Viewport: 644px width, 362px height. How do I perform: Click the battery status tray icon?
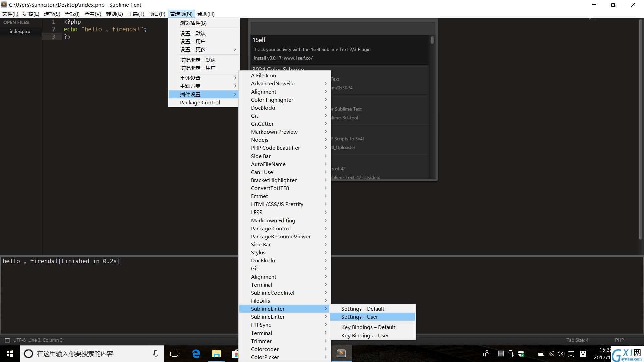pyautogui.click(x=541, y=354)
